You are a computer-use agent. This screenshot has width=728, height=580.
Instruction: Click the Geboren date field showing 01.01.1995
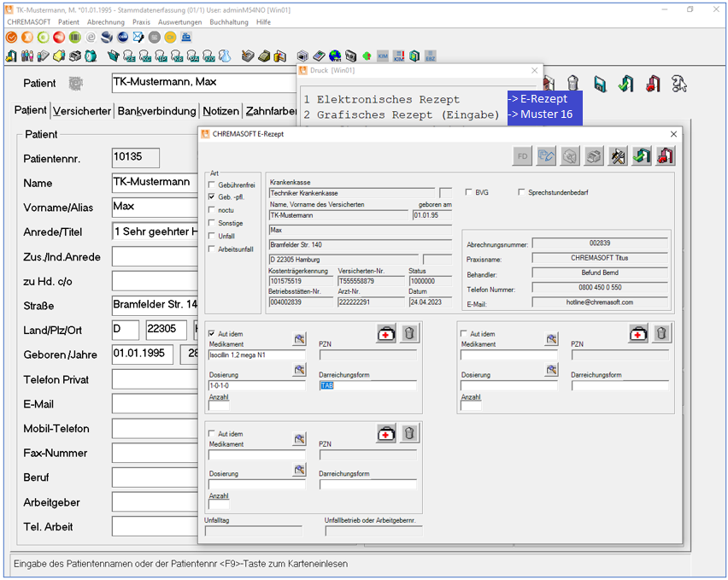tap(142, 354)
